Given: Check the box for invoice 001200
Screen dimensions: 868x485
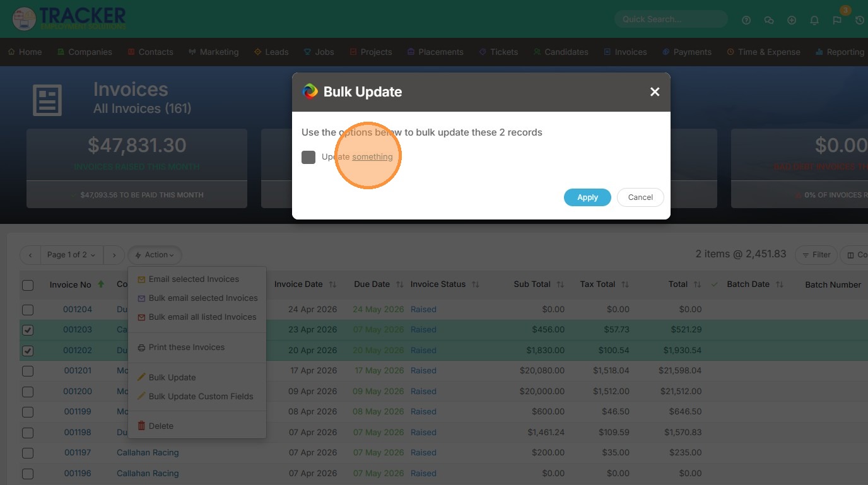Looking at the screenshot, I should pos(28,392).
